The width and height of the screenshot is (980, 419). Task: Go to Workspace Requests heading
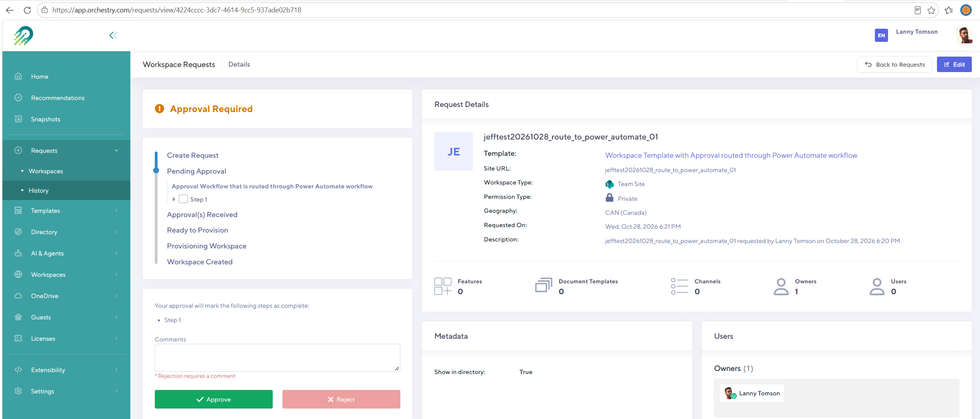179,64
